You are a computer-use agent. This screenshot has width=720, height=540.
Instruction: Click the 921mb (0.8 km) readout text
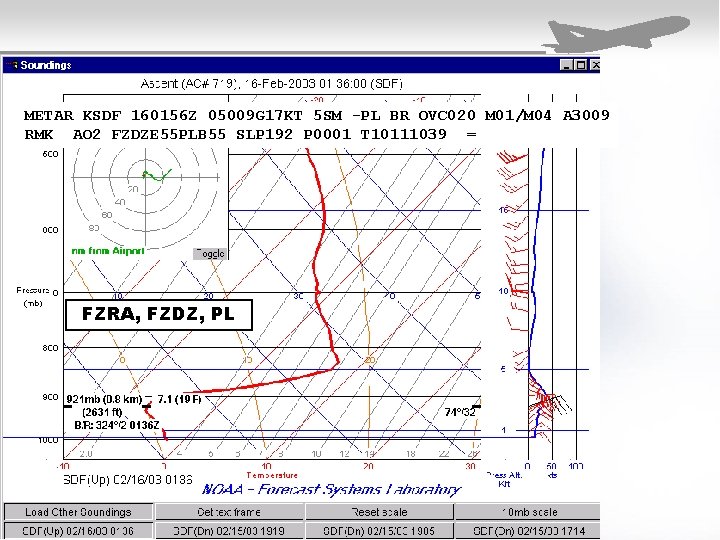pos(104,399)
